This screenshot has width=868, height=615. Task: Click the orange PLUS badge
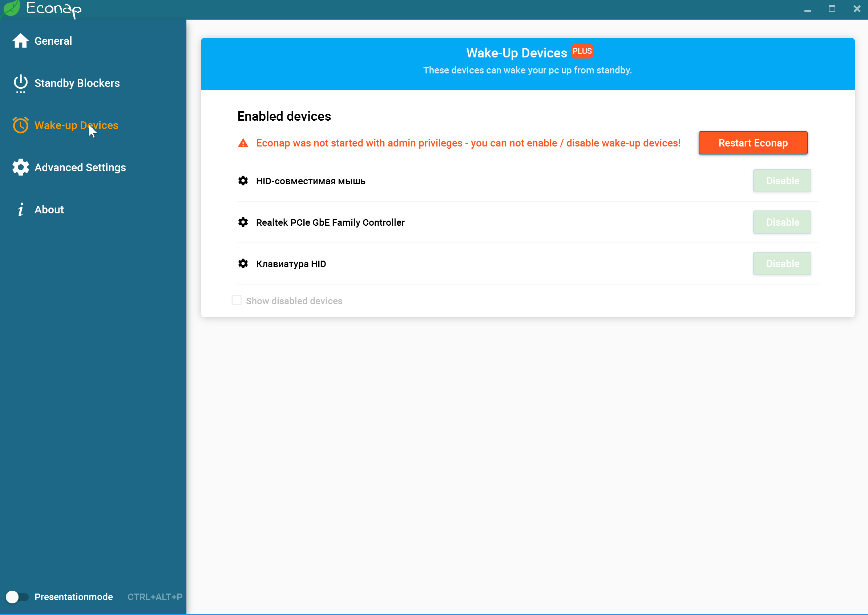(582, 51)
